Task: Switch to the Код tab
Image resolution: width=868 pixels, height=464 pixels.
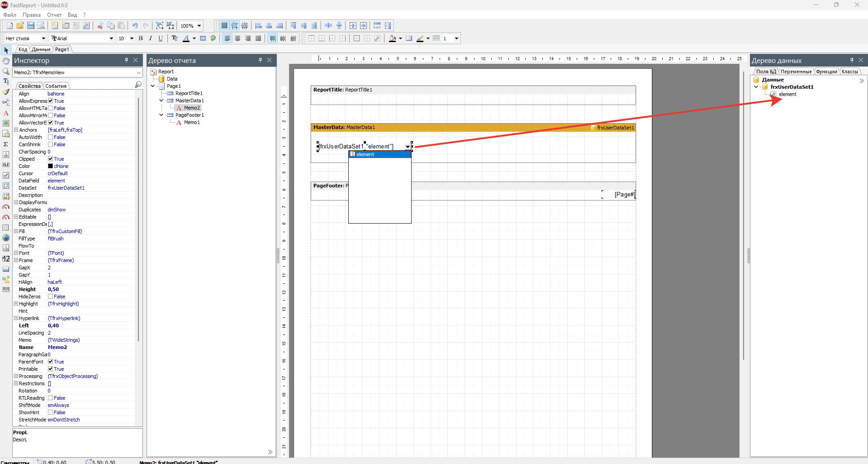Action: (x=23, y=49)
